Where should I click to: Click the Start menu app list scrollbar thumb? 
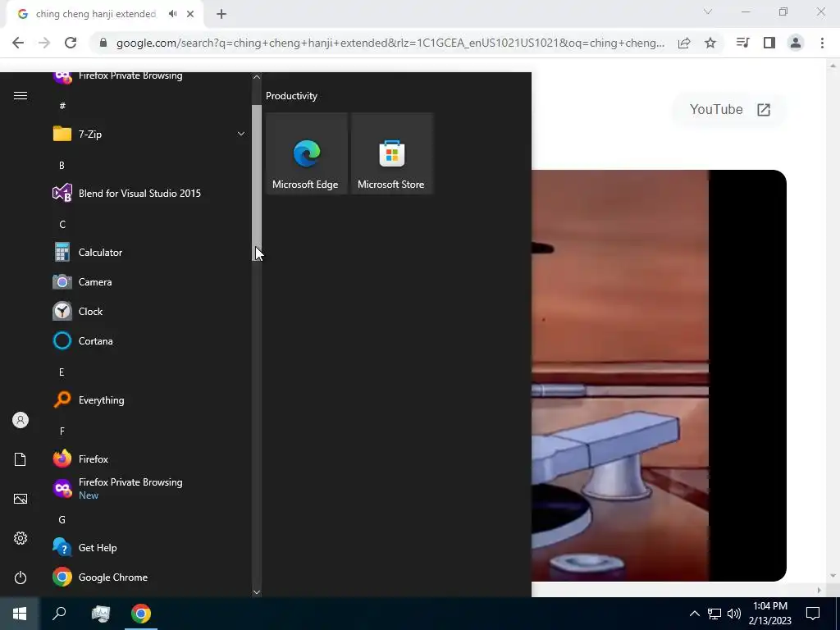point(257,183)
